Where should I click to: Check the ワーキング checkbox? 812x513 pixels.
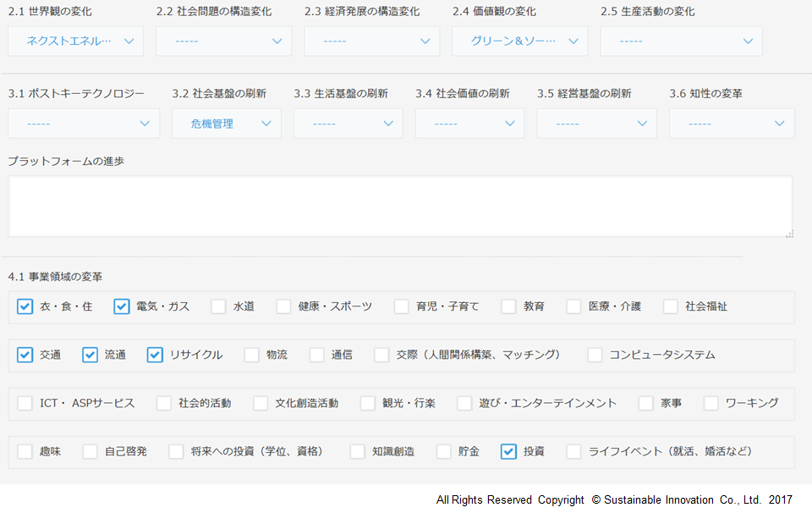(711, 403)
